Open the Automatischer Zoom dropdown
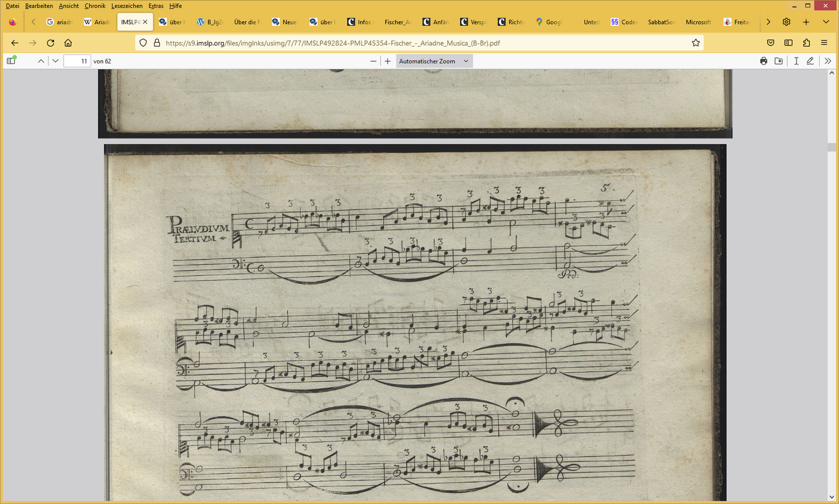The height and width of the screenshot is (504, 839). click(434, 61)
